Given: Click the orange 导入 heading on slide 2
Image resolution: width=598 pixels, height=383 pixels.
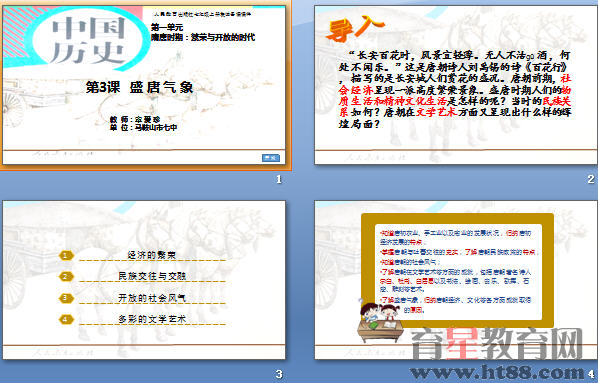Looking at the screenshot, I should (x=355, y=29).
